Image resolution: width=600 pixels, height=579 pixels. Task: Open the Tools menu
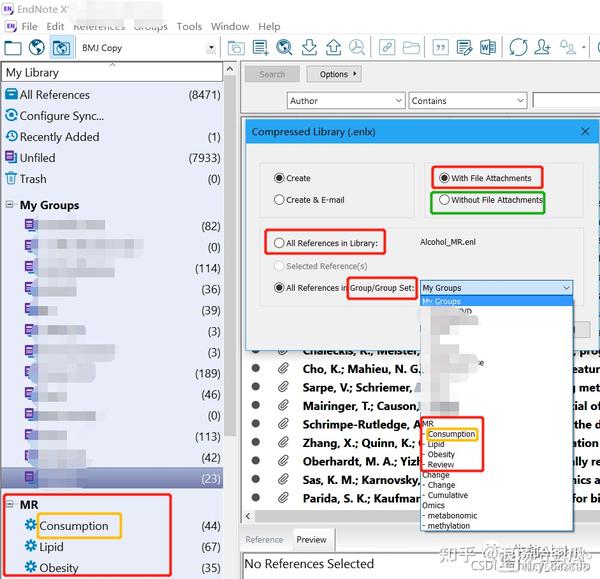(189, 26)
